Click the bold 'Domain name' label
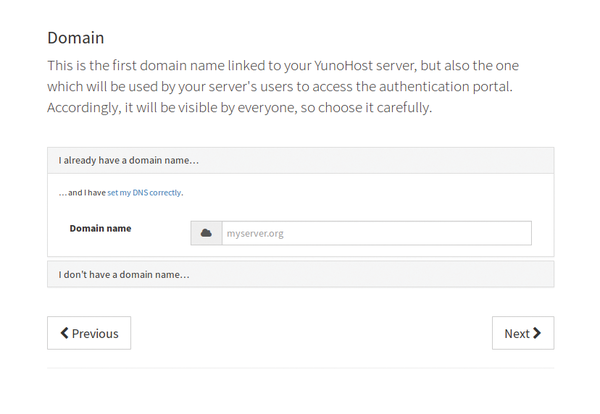 [100, 228]
